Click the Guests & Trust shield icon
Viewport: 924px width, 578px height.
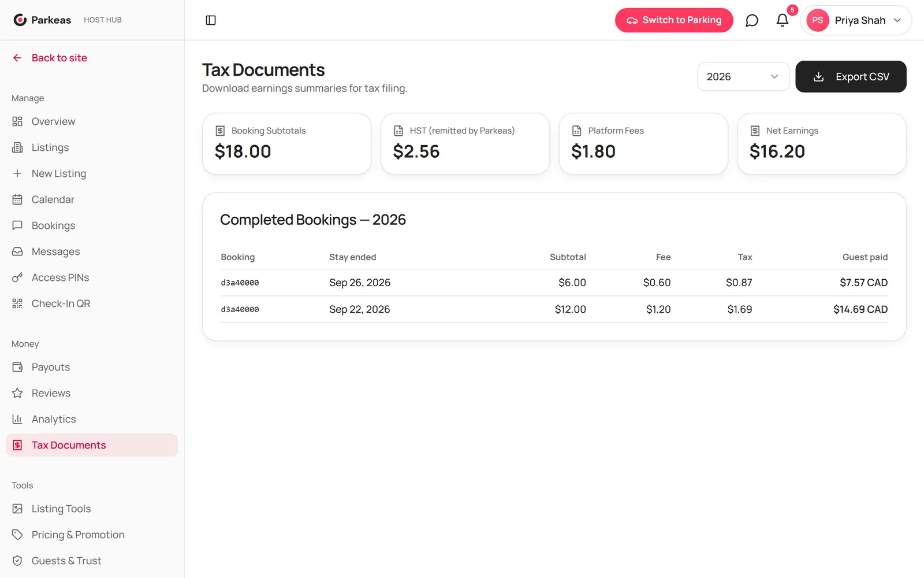(17, 561)
